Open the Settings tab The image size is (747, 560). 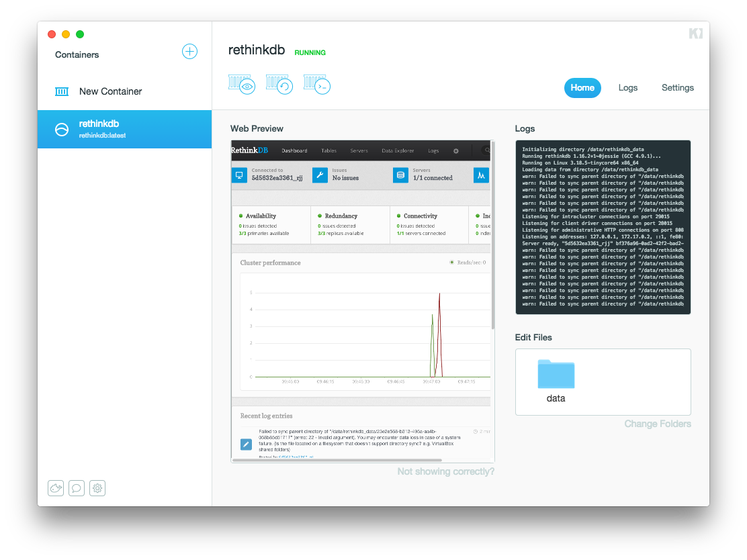tap(677, 88)
